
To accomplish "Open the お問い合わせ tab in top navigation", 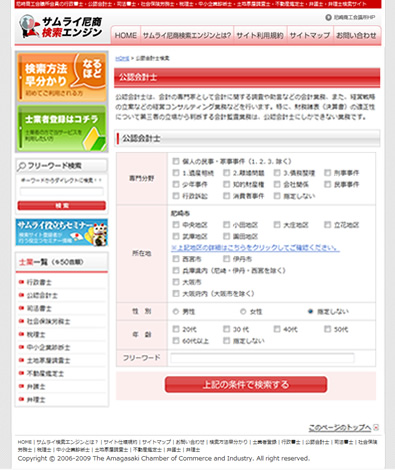I will click(x=356, y=35).
